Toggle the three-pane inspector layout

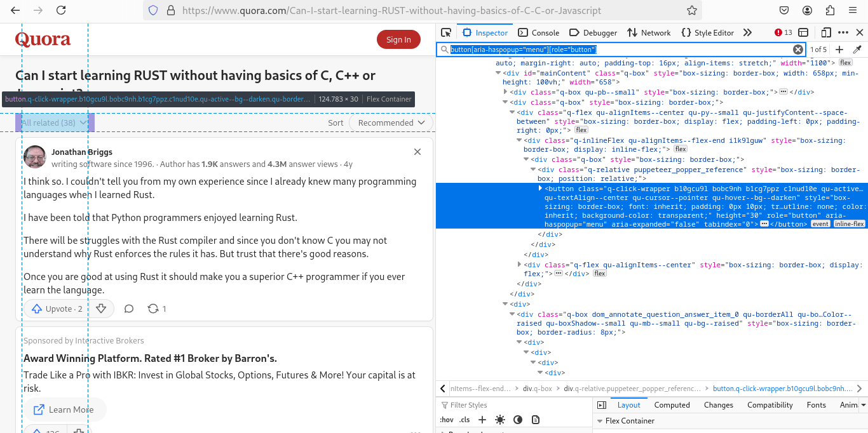pos(602,405)
